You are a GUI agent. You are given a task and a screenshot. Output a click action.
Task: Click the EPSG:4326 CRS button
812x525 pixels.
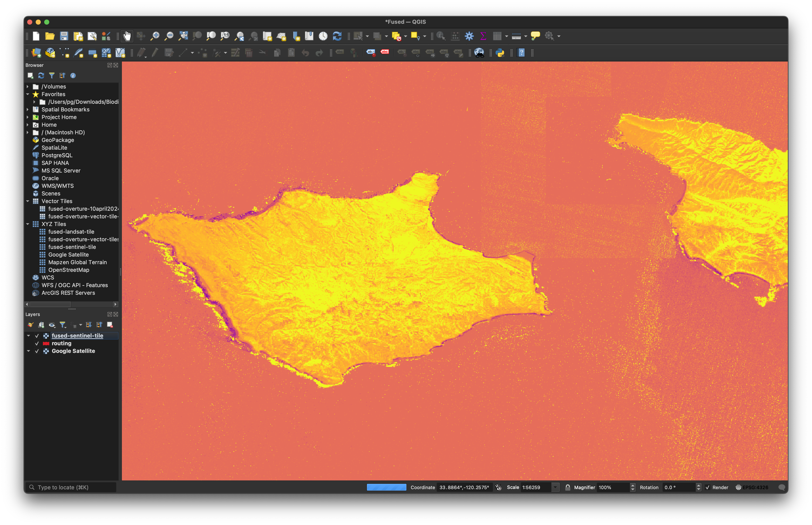point(752,487)
